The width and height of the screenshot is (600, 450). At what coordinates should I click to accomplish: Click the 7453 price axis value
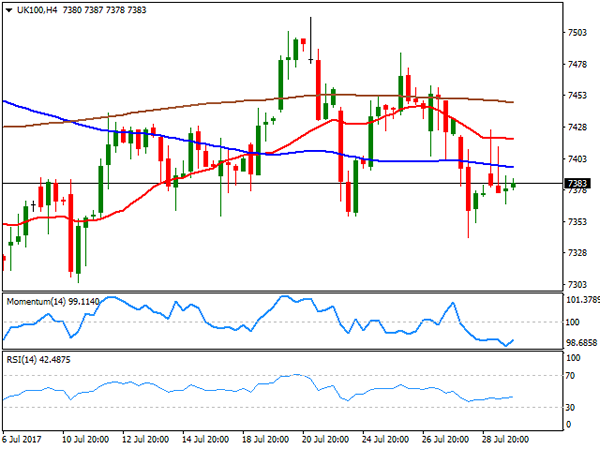[577, 96]
